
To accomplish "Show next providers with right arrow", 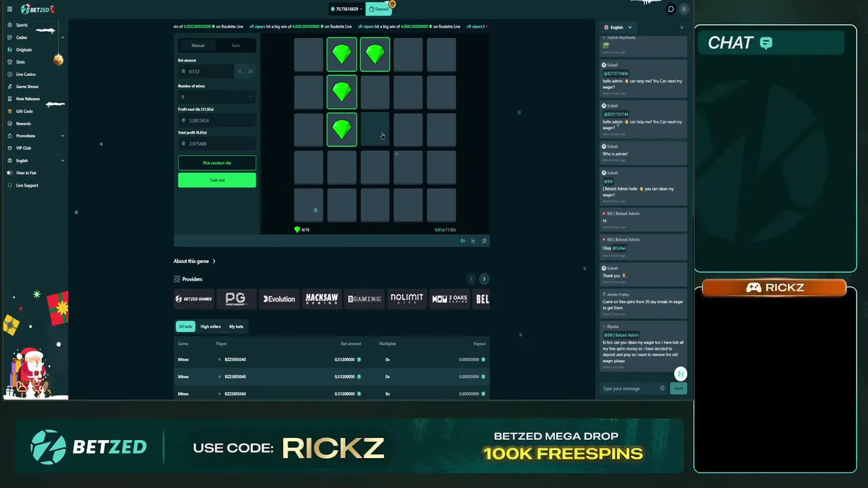I will 484,279.
